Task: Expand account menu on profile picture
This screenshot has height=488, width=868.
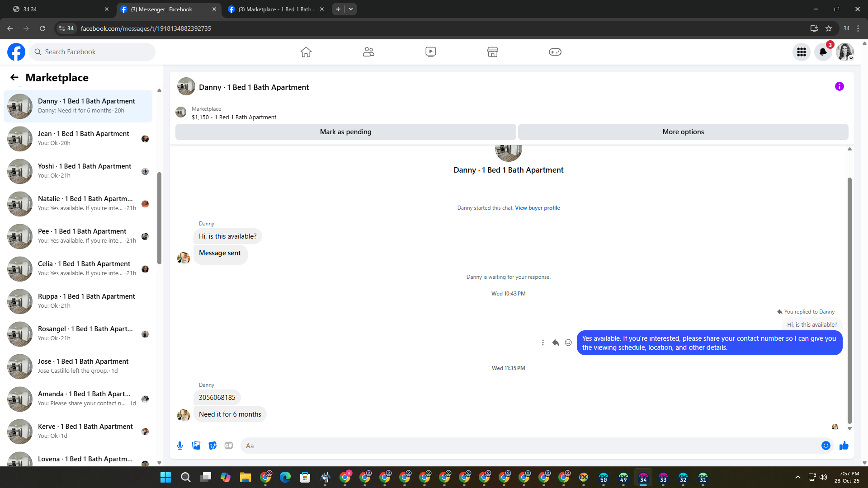Action: pyautogui.click(x=844, y=52)
